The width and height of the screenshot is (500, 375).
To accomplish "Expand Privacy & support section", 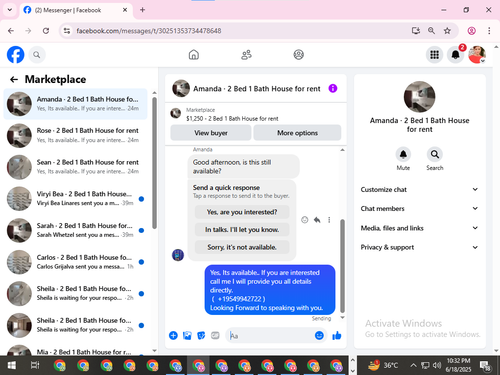I will [x=419, y=247].
